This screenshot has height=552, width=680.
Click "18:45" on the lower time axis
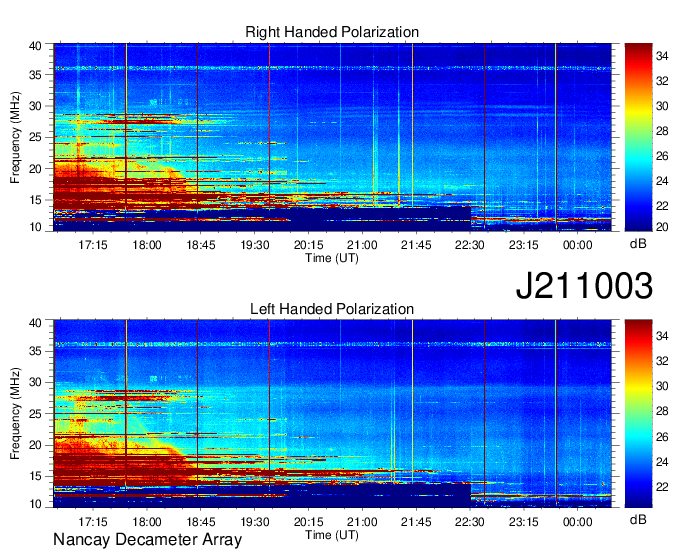[x=201, y=522]
